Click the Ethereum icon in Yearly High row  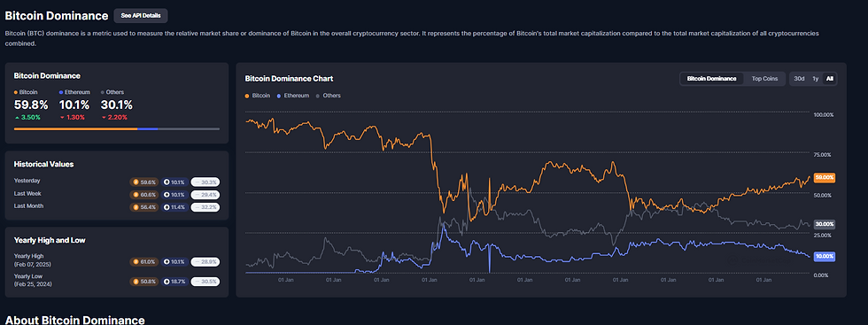click(167, 261)
